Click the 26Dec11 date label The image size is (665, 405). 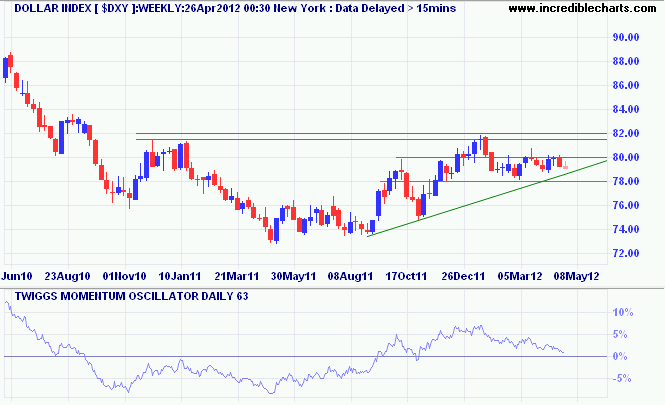[x=463, y=277]
